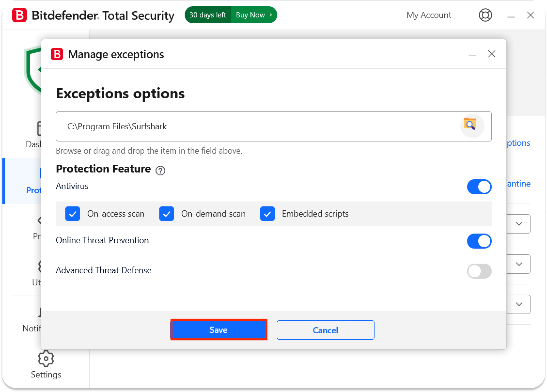Turn off Online Threat Prevention toggle
547x392 pixels.
[479, 241]
